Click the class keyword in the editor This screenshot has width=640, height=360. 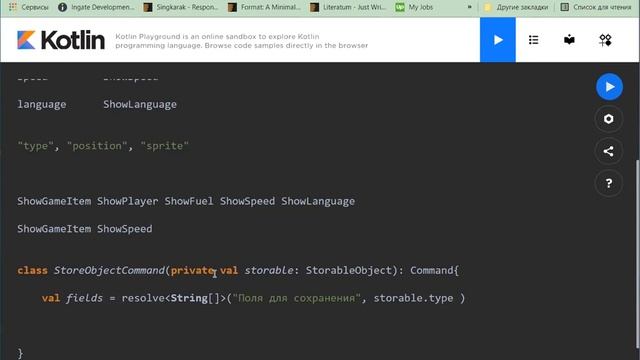tap(32, 270)
